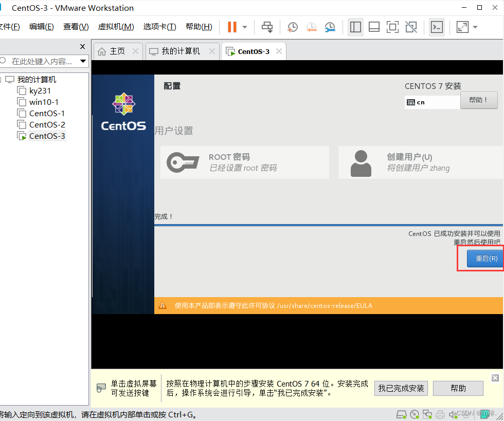Dismiss the install hint bar

[x=495, y=378]
